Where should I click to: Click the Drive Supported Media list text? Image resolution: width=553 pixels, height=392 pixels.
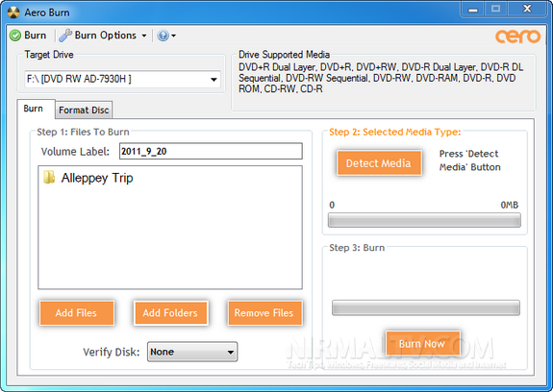[381, 78]
